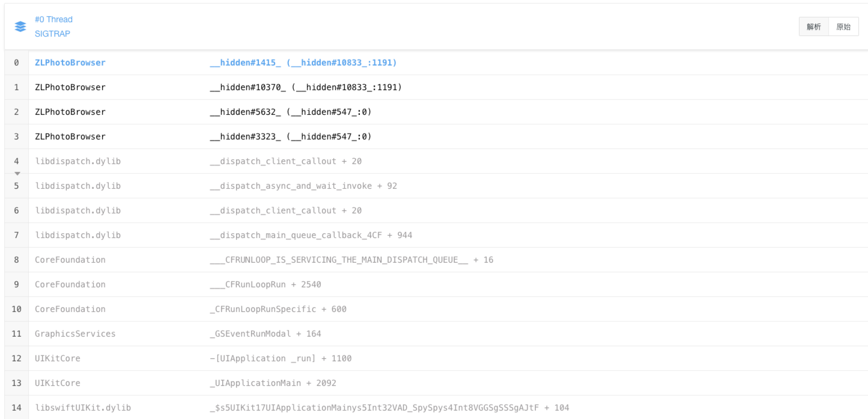Viewport: 868px width, 419px height.
Task: Open __hidden#1415_ symbol in frame 0
Action: [x=245, y=63]
